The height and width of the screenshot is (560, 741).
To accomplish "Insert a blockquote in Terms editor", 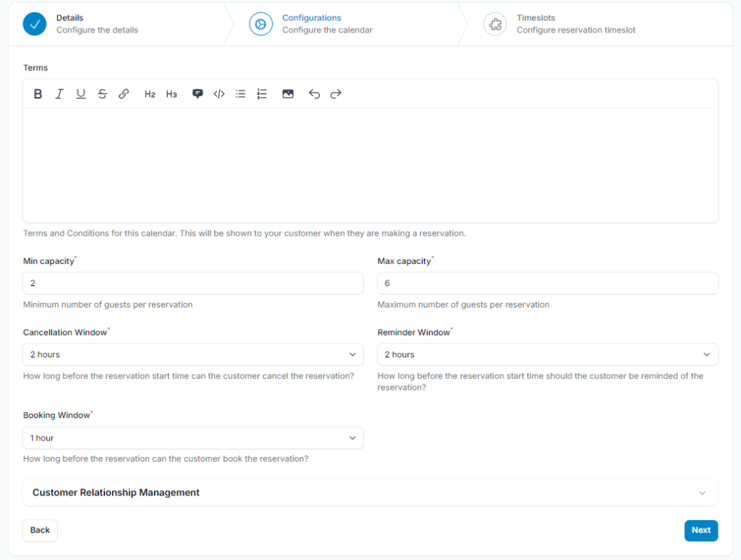I will click(198, 93).
